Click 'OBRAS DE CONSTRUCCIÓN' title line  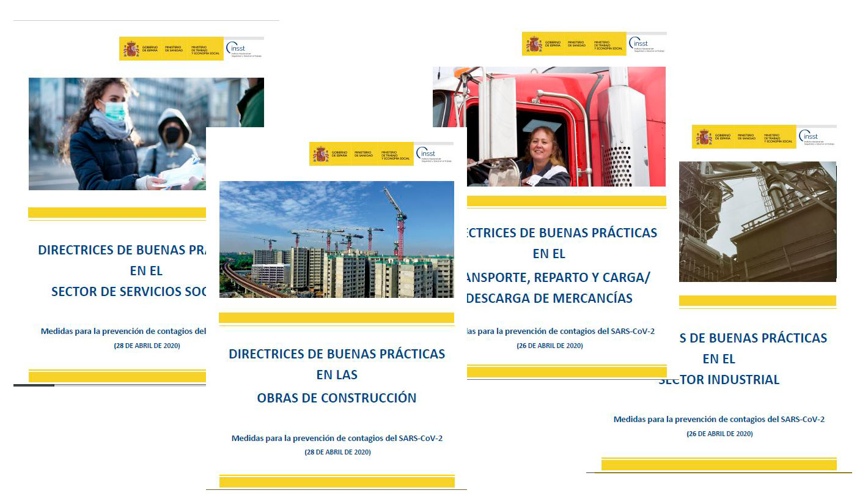[337, 398]
